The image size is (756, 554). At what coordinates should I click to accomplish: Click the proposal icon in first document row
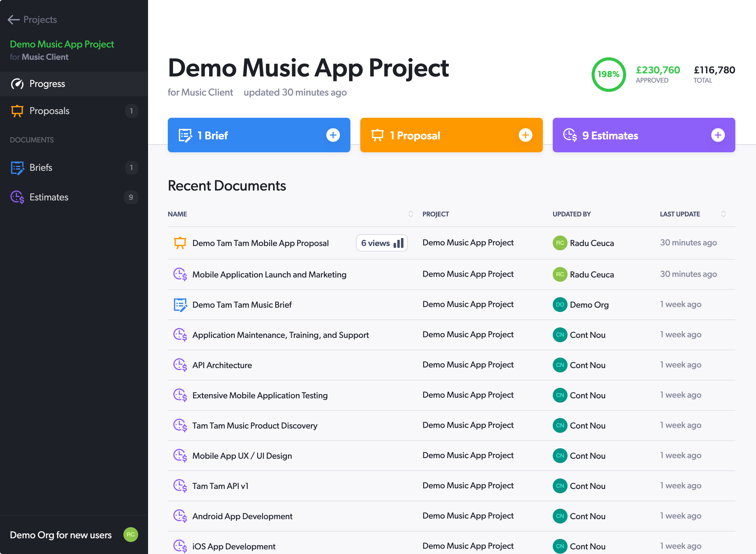coord(180,243)
